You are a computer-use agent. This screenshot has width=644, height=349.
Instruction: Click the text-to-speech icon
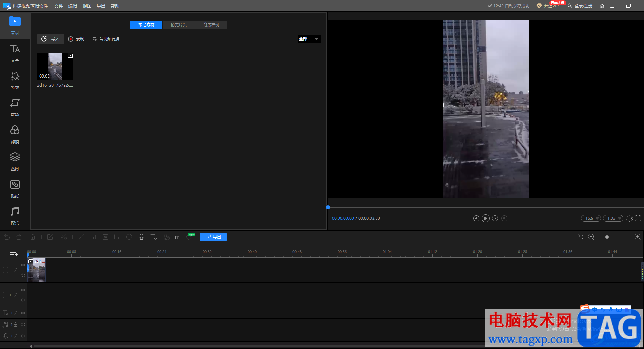tap(154, 237)
